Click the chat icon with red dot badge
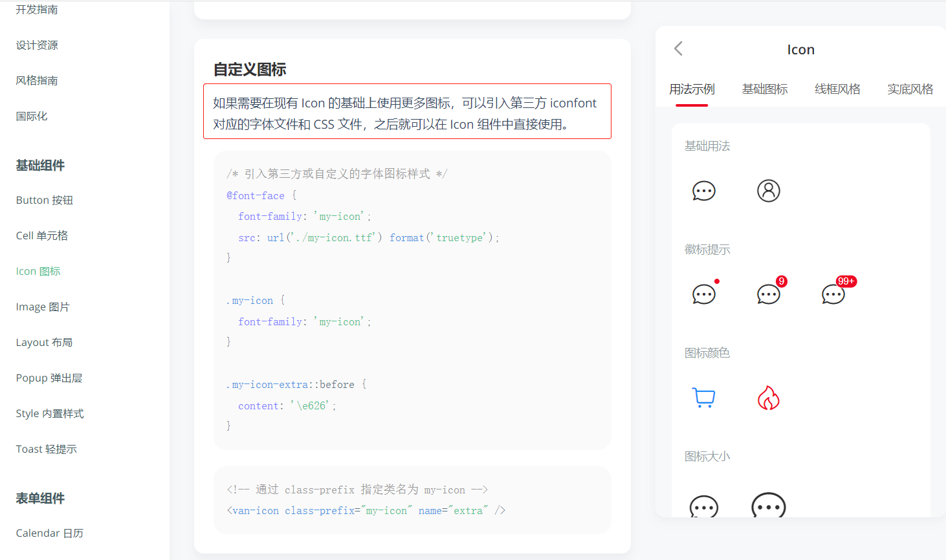946x560 pixels. click(704, 294)
